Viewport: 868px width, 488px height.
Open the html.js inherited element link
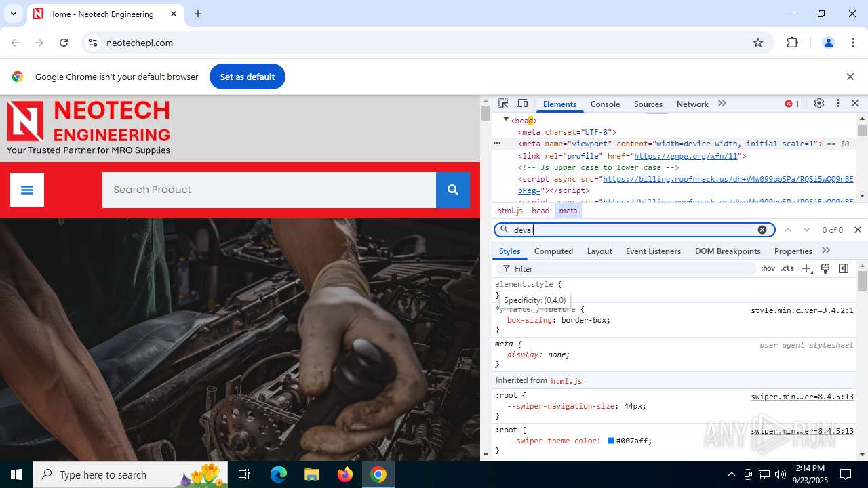566,381
